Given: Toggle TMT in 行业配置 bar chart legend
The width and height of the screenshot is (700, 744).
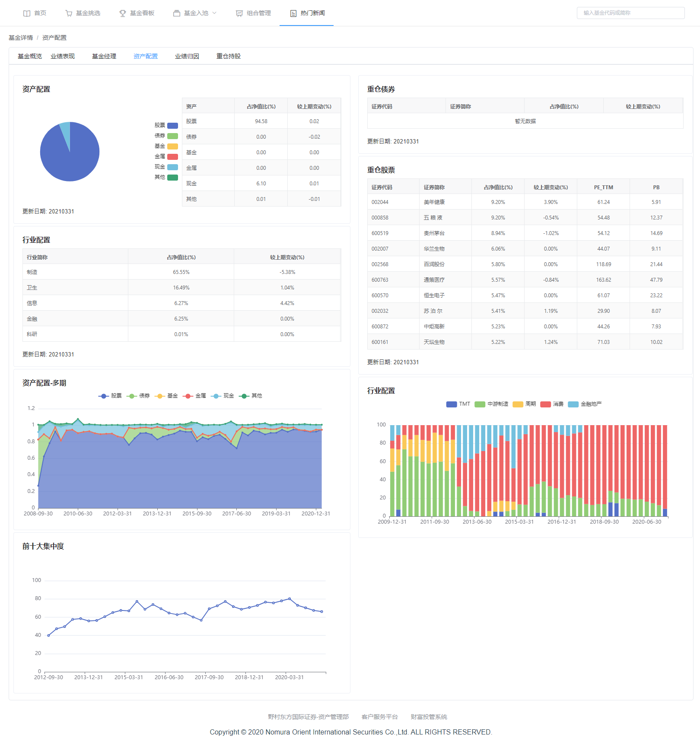Looking at the screenshot, I should pos(458,404).
